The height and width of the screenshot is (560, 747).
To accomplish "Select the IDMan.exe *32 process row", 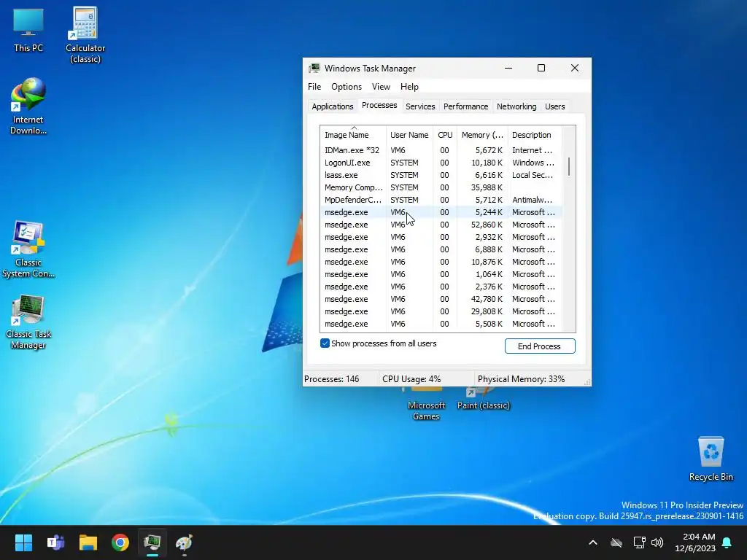I will [441, 150].
